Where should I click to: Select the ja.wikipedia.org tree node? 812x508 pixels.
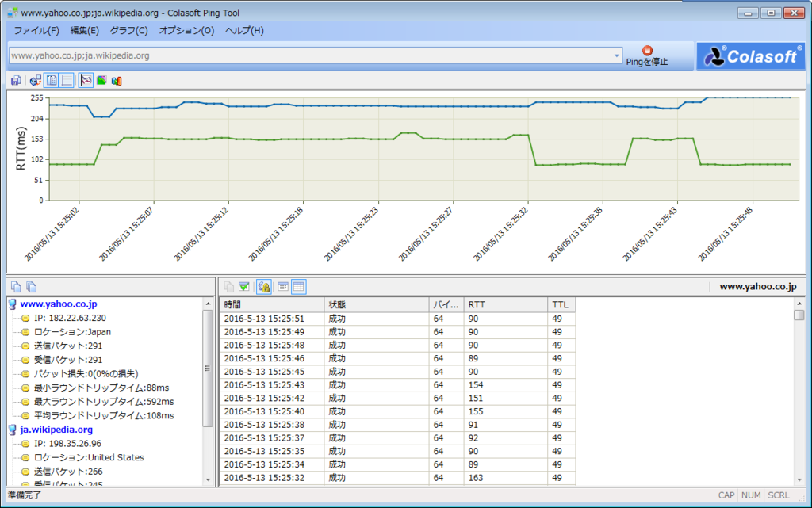tap(56, 430)
